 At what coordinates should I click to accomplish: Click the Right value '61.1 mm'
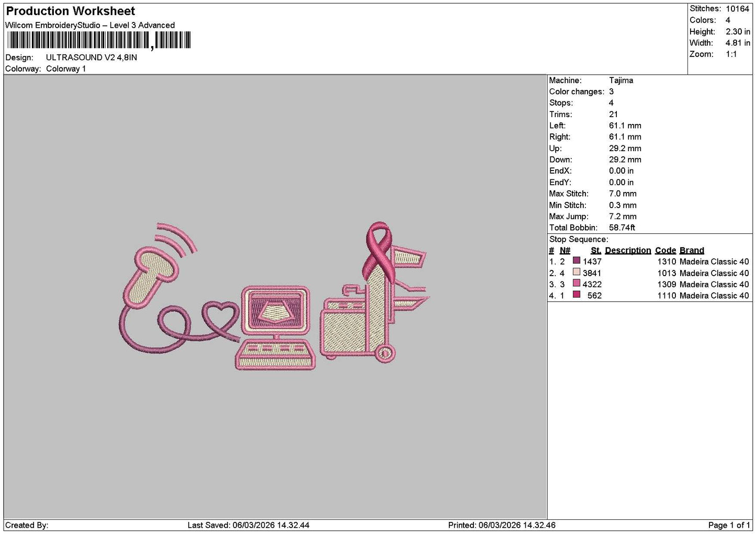(x=625, y=137)
